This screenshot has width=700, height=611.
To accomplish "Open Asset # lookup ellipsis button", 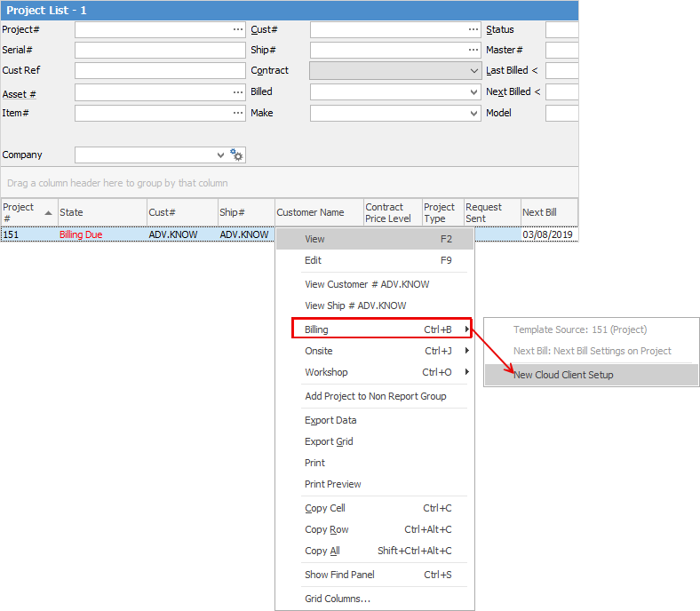I will coord(238,92).
